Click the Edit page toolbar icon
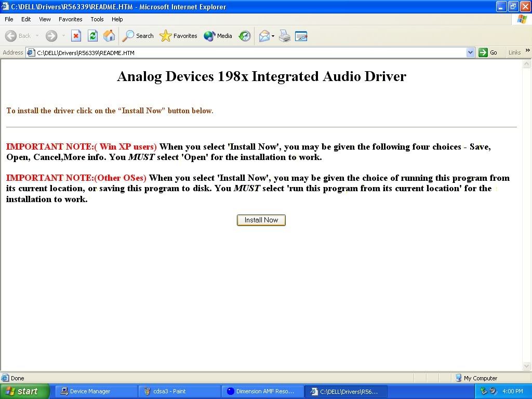 (301, 36)
